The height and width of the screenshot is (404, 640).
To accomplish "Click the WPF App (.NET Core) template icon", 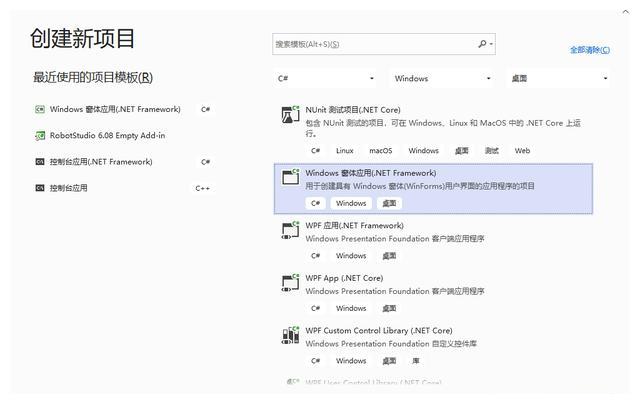I will pyautogui.click(x=290, y=283).
